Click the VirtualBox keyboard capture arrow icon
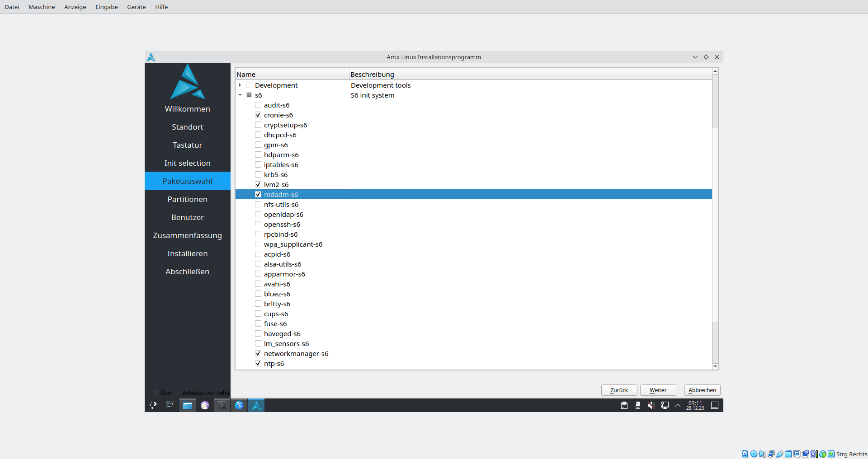The image size is (868, 459). (831, 454)
